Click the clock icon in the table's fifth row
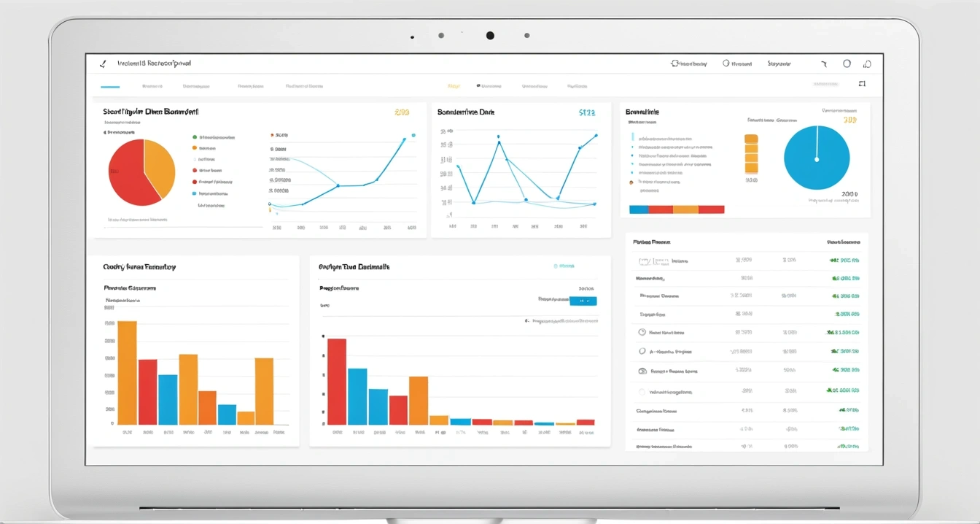 pos(642,332)
